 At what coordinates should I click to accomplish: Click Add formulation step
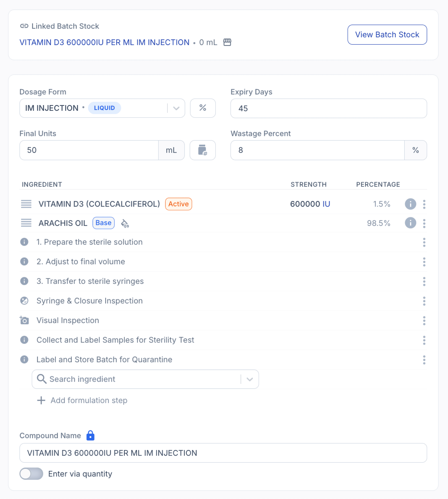(x=82, y=400)
